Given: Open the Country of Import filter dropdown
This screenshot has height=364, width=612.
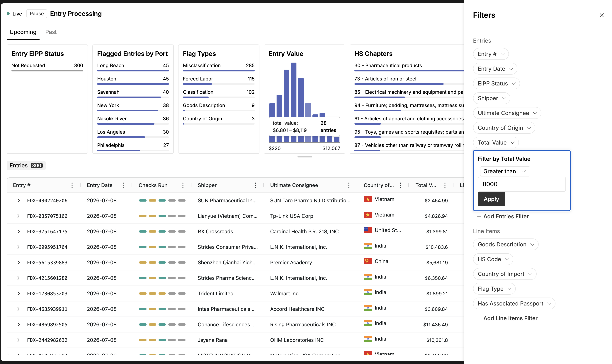Looking at the screenshot, I should tap(505, 274).
